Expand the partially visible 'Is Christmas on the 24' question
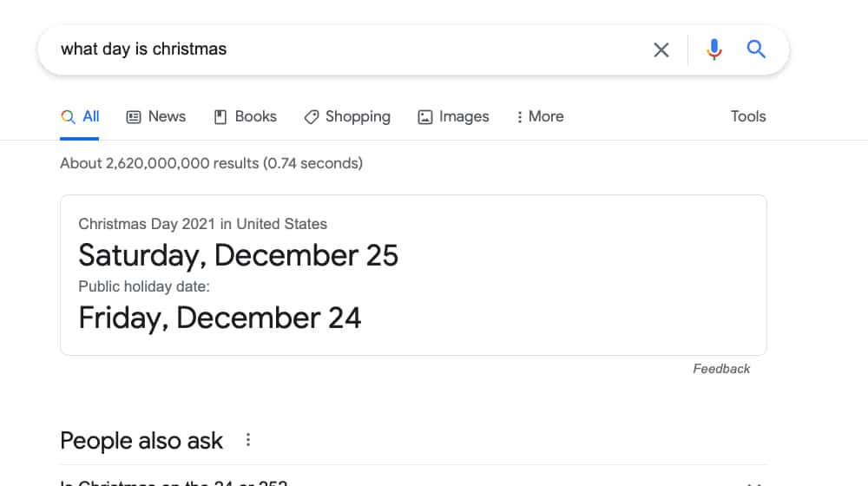This screenshot has height=486, width=868. [174, 482]
